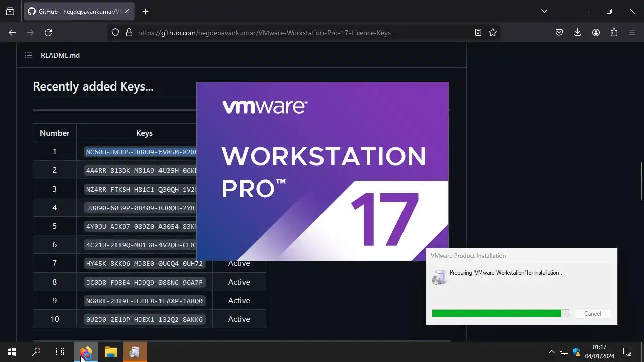Open Task View on the taskbar
The image size is (644, 362).
tap(60, 352)
